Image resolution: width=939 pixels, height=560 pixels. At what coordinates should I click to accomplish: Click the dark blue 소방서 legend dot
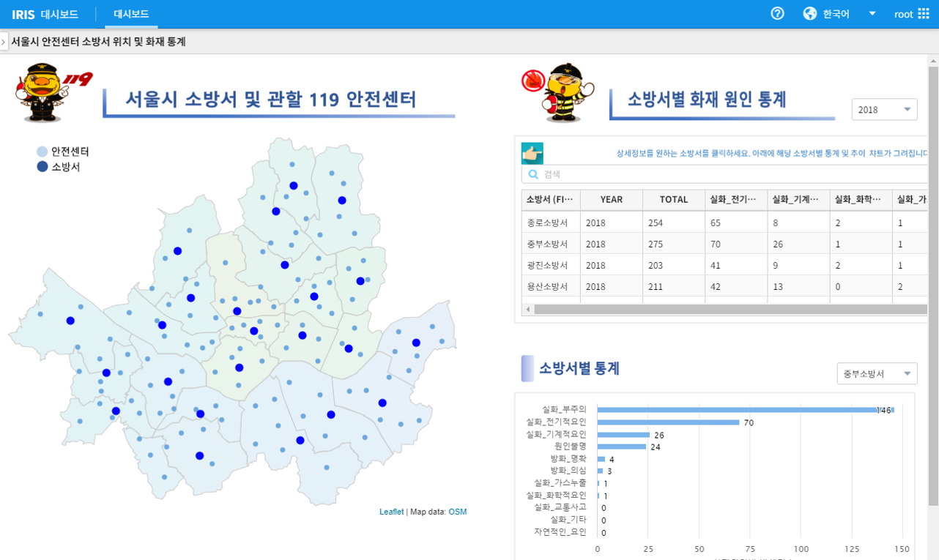coord(42,167)
